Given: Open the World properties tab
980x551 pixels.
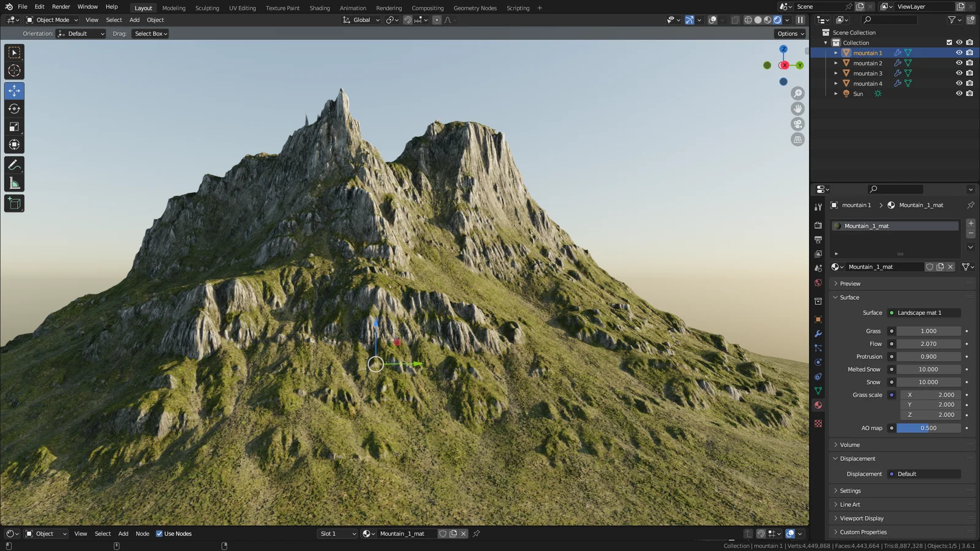Looking at the screenshot, I should [x=818, y=282].
